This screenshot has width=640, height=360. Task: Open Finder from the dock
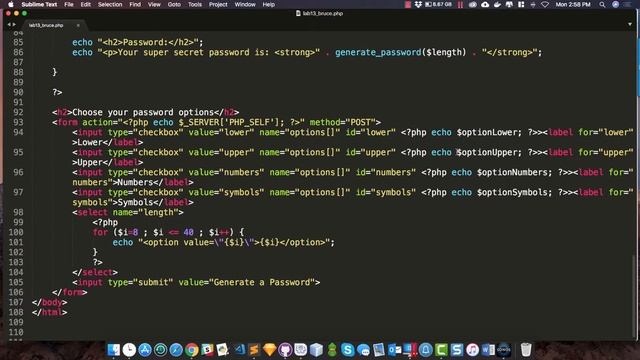point(113,350)
